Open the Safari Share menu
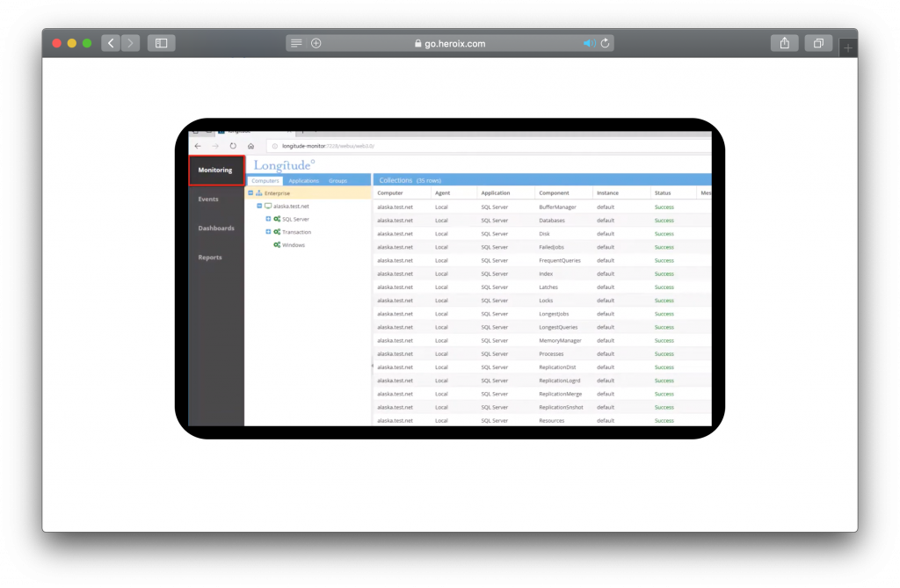 (x=785, y=43)
